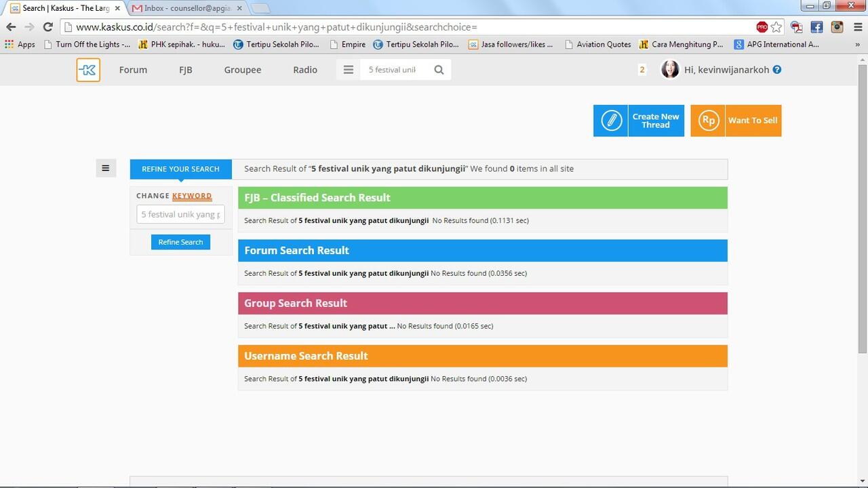The width and height of the screenshot is (868, 488).
Task: Click Hi, kevinwijanarkoh username link
Action: 726,69
